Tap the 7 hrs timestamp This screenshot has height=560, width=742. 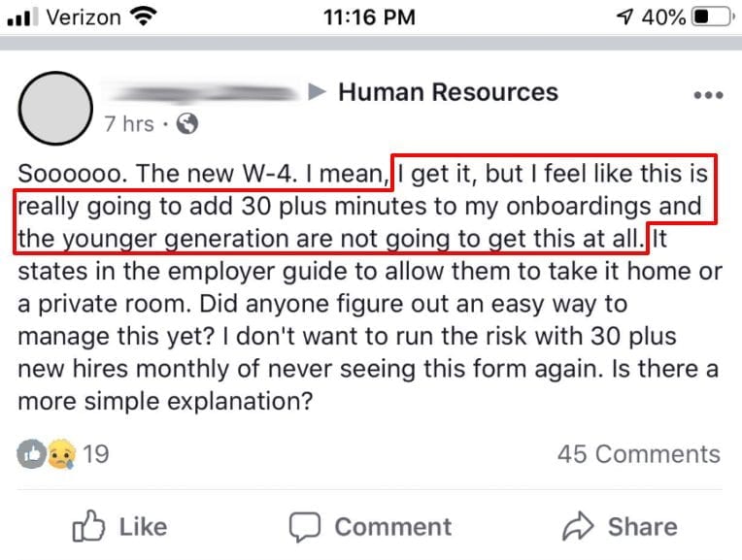(x=129, y=124)
